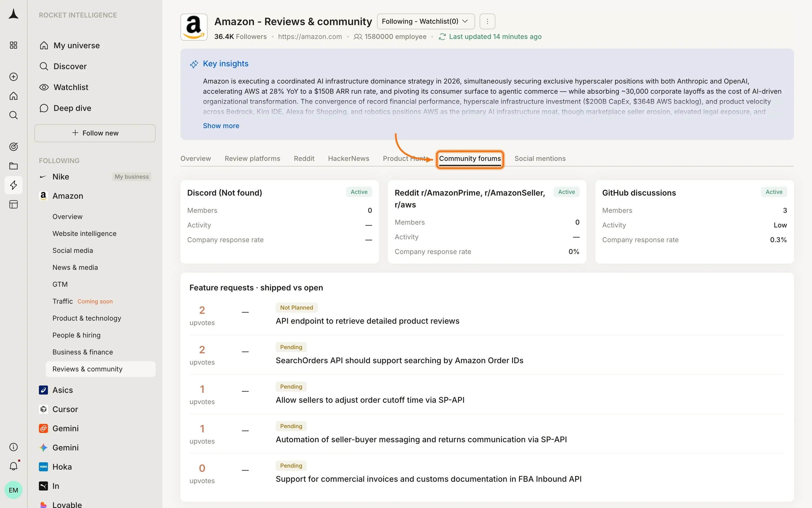This screenshot has width=812, height=508.
Task: Open the Reddit r/AmazonPrime forum card
Action: 487,222
